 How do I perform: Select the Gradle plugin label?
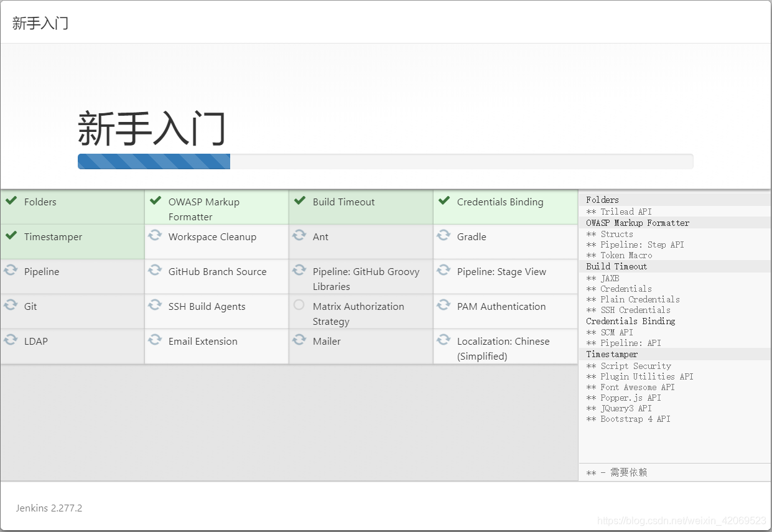point(472,237)
